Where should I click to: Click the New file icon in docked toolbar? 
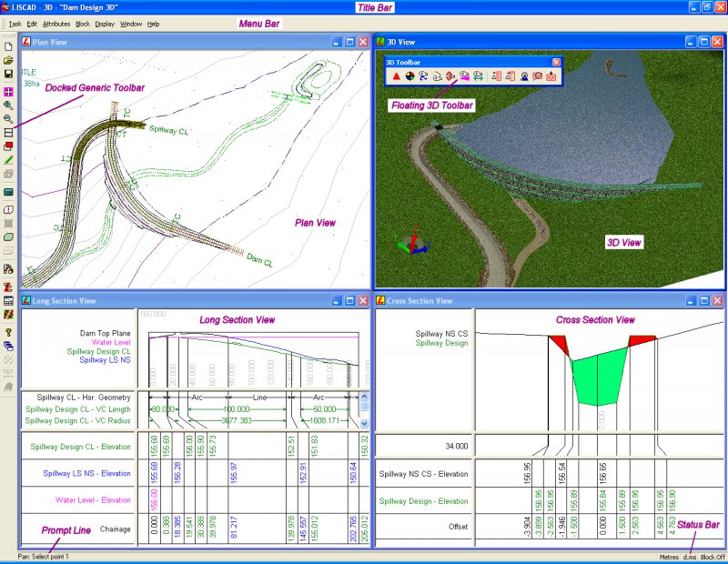pyautogui.click(x=8, y=47)
